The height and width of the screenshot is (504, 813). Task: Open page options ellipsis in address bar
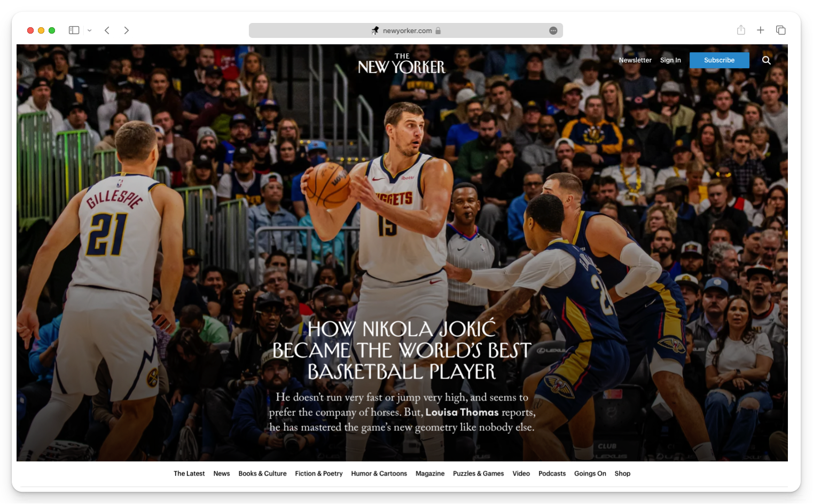pos(553,31)
